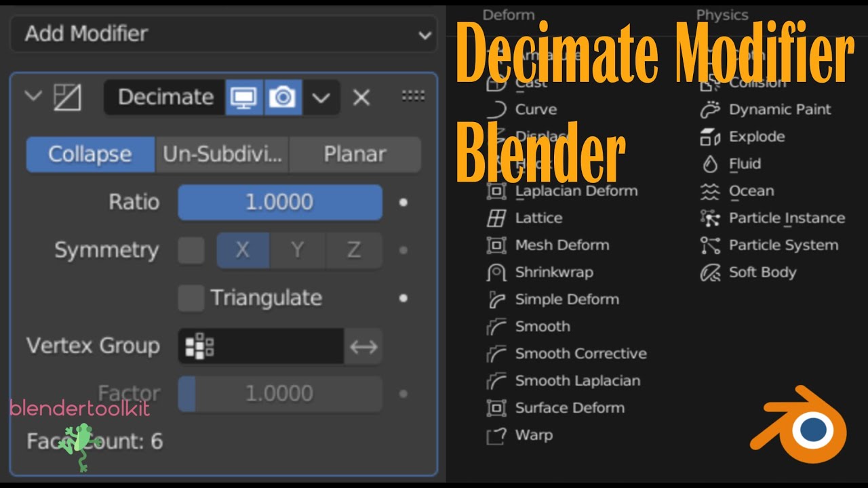Add Soft Body physics modifier
Image resolution: width=868 pixels, height=488 pixels.
pos(762,272)
